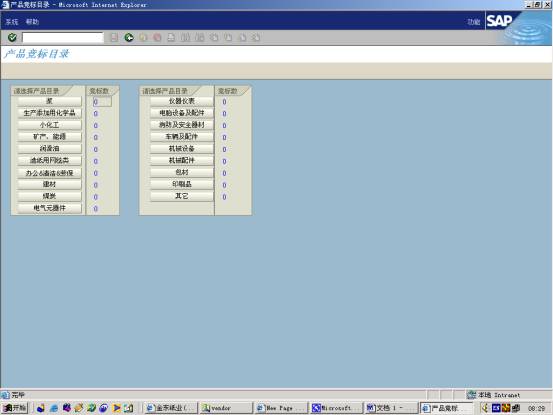The image size is (553, 415).
Task: Click the 开始 Start button
Action: coord(15,408)
